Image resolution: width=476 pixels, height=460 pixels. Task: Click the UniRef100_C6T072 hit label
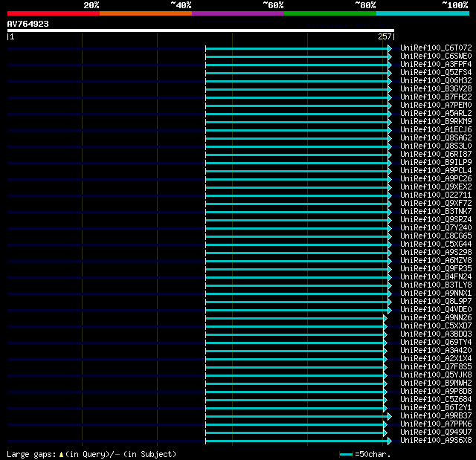tap(436, 48)
